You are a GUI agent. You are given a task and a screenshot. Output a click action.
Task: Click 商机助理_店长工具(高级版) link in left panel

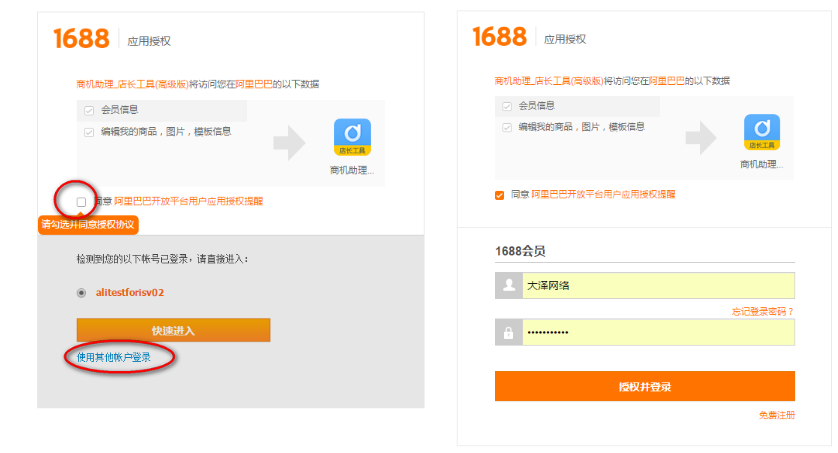click(x=133, y=84)
